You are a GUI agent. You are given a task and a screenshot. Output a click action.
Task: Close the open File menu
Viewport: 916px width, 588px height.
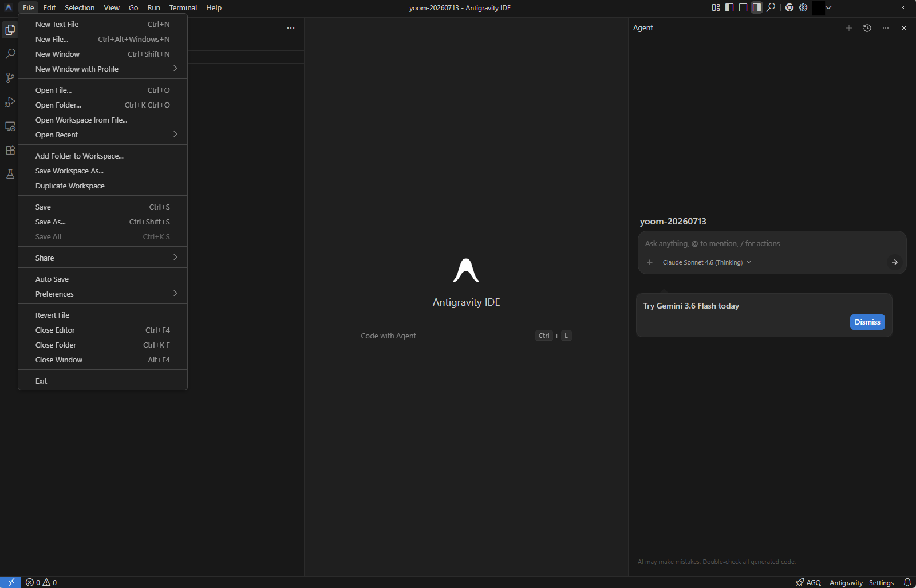coord(29,7)
